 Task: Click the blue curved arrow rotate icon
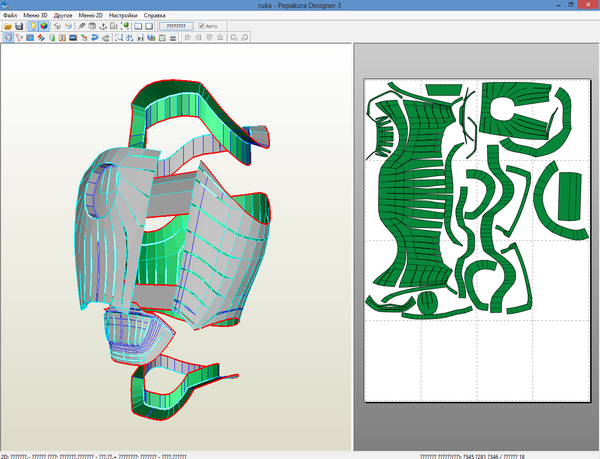tap(96, 38)
